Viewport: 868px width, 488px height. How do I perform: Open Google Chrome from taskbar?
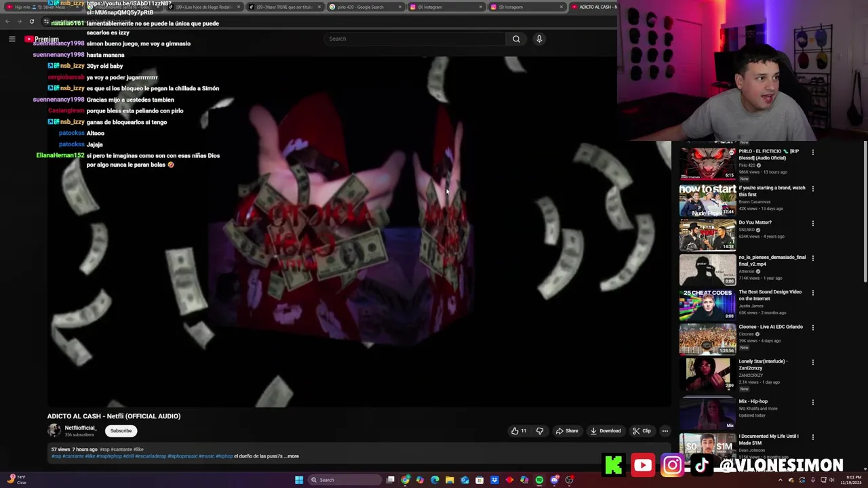click(x=405, y=480)
